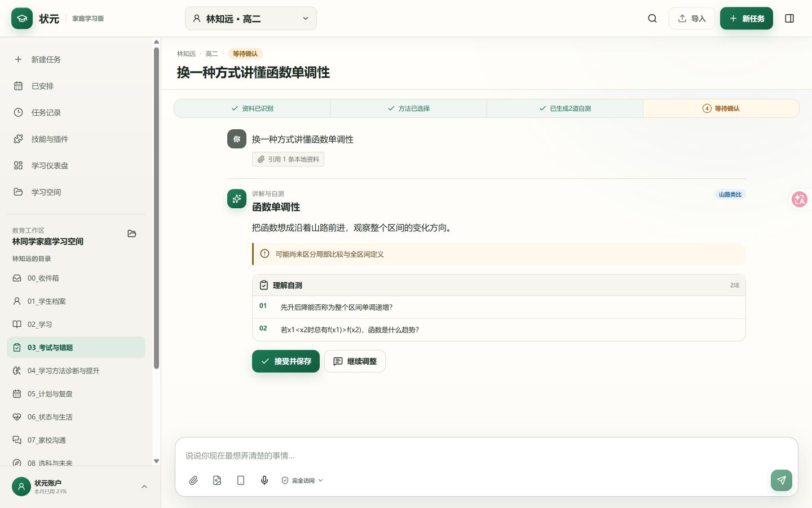Click the tablet device icon in composer
The height and width of the screenshot is (508, 812).
(241, 480)
